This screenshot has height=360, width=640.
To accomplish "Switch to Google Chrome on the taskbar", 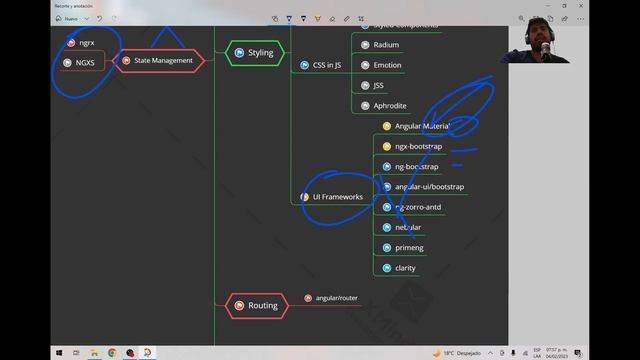I will [112, 353].
